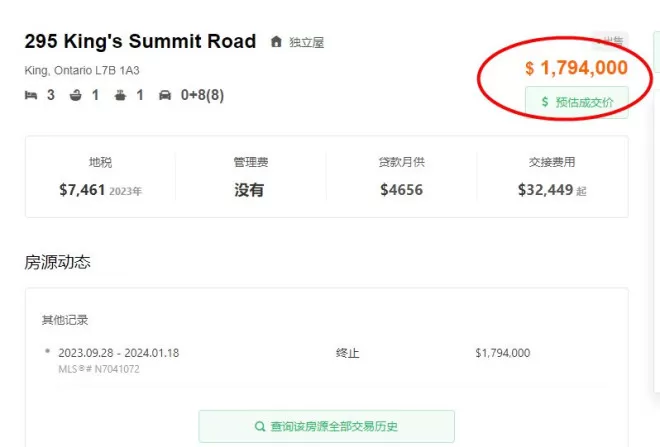
Task: Click the bathtub icon for bathrooms
Action: [x=75, y=96]
